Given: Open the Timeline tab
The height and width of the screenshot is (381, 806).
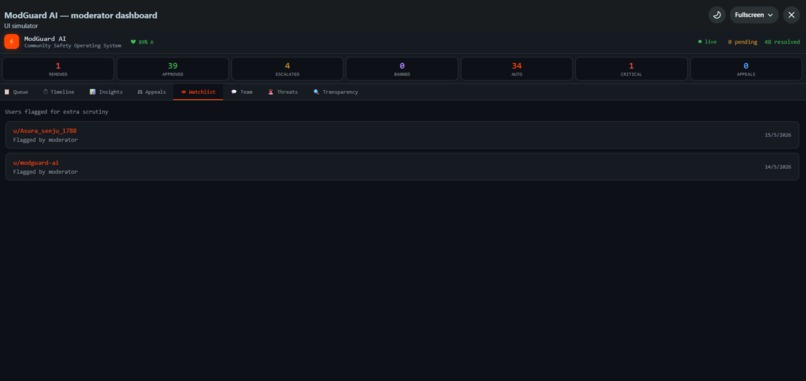Looking at the screenshot, I should [59, 92].
